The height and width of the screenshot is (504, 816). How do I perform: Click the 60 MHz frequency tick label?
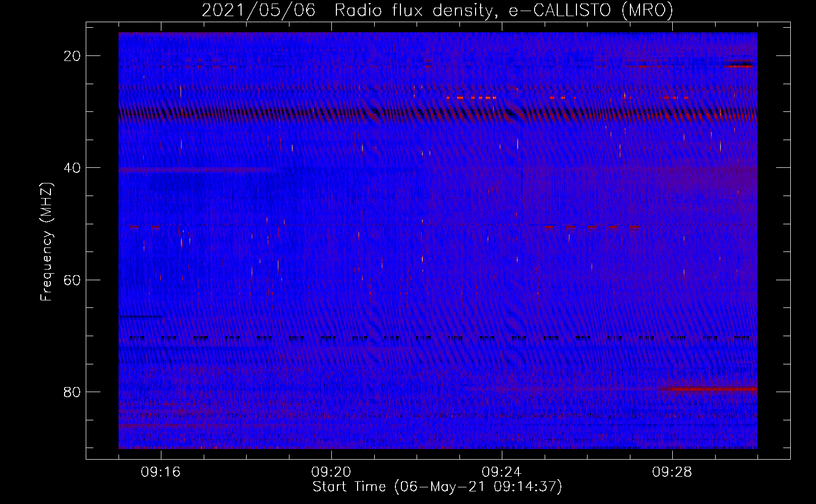tap(73, 280)
